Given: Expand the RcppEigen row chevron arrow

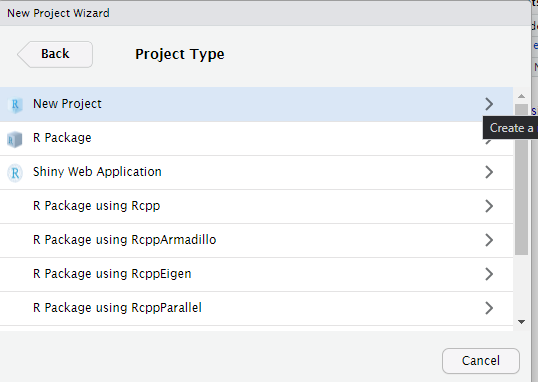Looking at the screenshot, I should tap(489, 274).
